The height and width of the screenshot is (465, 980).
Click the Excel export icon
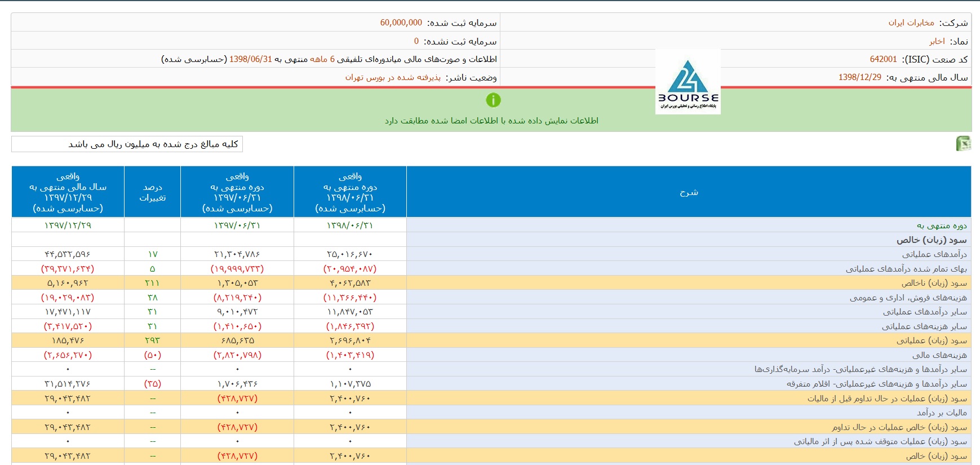coord(963,144)
